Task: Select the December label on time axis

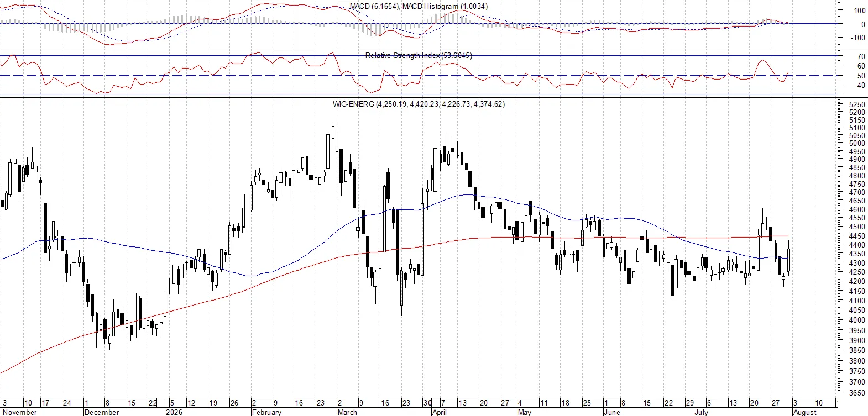Action: pos(102,412)
